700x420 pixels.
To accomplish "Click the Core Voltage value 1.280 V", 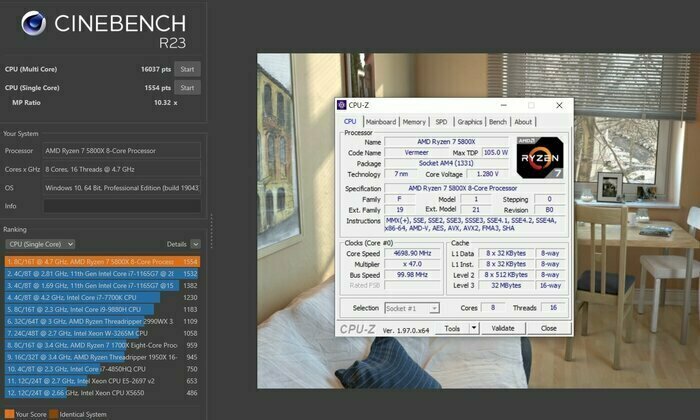I will pyautogui.click(x=488, y=174).
